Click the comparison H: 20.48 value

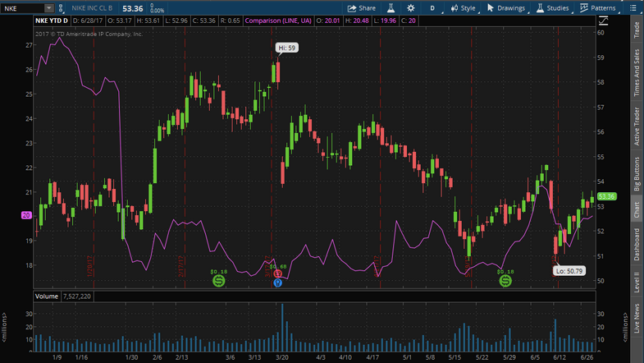click(x=357, y=21)
